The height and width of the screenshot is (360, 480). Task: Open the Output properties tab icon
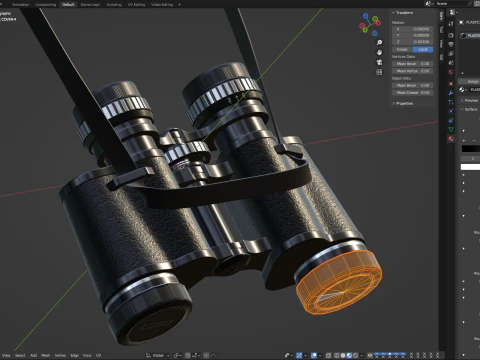click(x=451, y=44)
